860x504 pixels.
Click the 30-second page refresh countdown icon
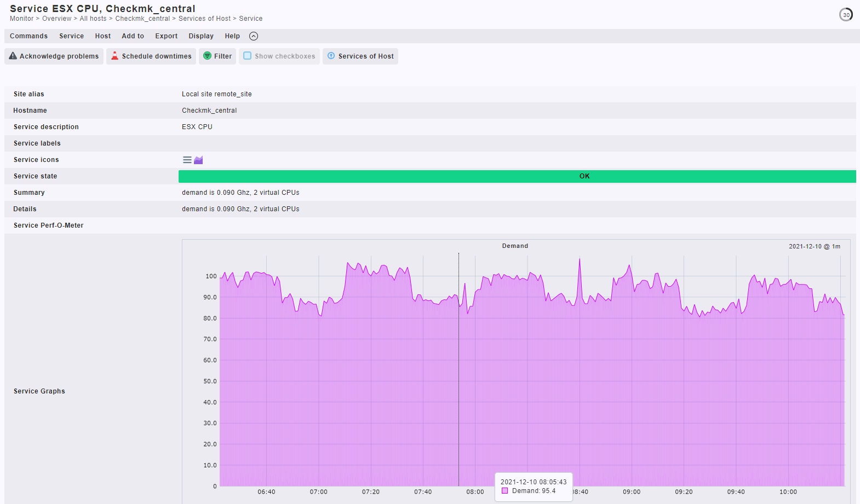pos(846,15)
